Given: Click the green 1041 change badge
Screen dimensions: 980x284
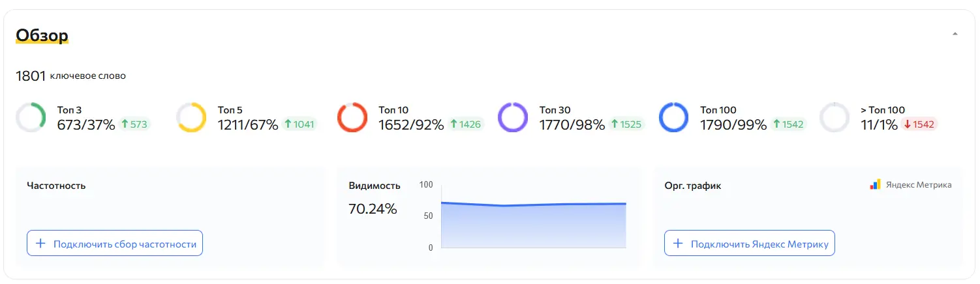Looking at the screenshot, I should 300,124.
